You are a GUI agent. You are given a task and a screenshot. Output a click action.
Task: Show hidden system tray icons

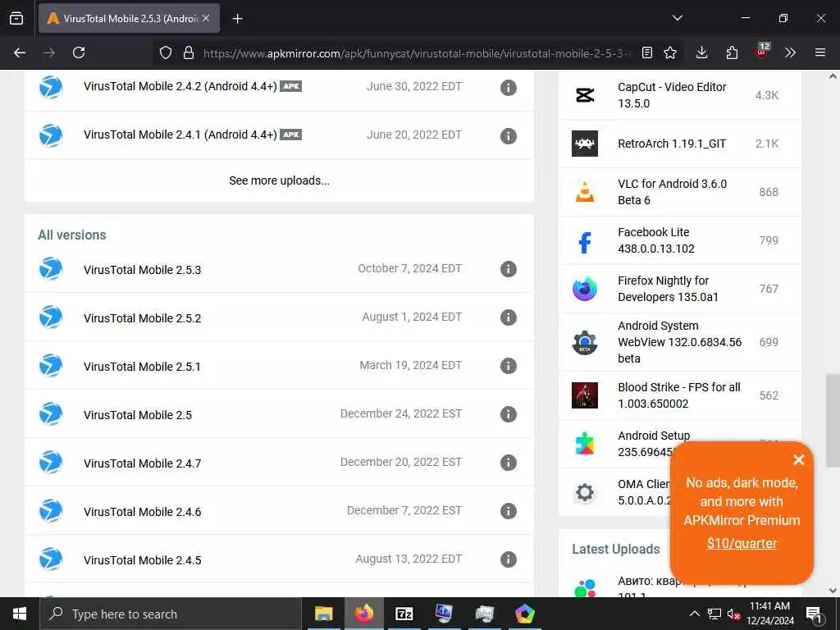point(694,614)
